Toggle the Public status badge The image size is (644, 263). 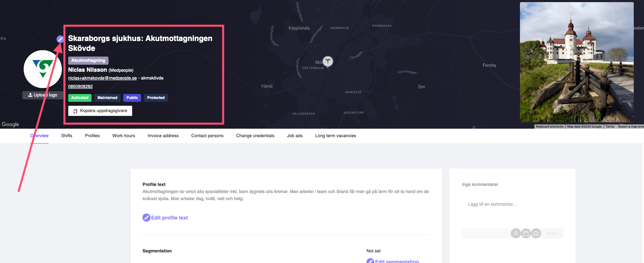coord(132,98)
